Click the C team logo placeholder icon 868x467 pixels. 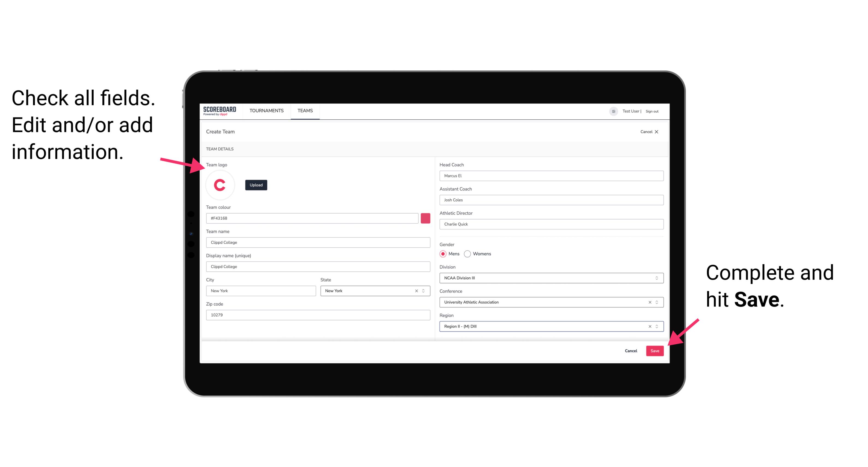(220, 185)
